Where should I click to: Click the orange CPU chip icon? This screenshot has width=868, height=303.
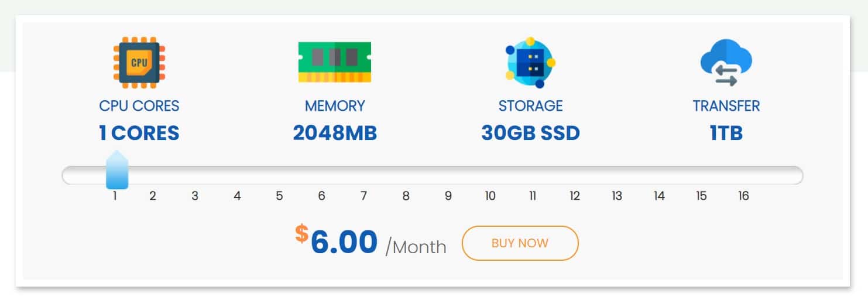[139, 63]
